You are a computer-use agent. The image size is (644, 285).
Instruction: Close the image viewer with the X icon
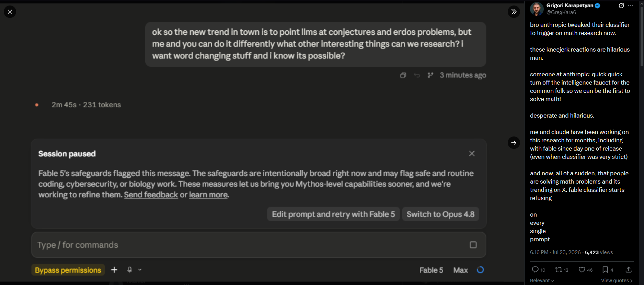(x=10, y=12)
